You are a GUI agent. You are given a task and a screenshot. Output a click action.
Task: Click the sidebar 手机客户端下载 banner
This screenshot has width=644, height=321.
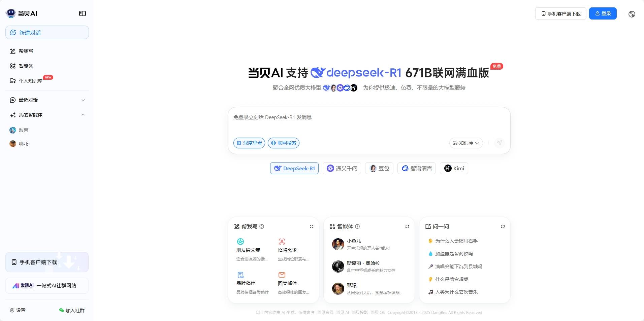point(47,262)
